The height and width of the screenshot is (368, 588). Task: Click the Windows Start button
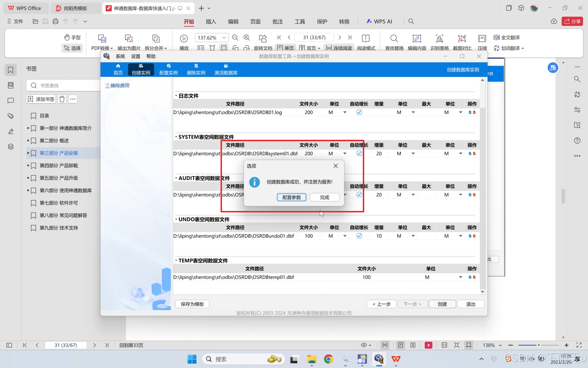[192, 359]
